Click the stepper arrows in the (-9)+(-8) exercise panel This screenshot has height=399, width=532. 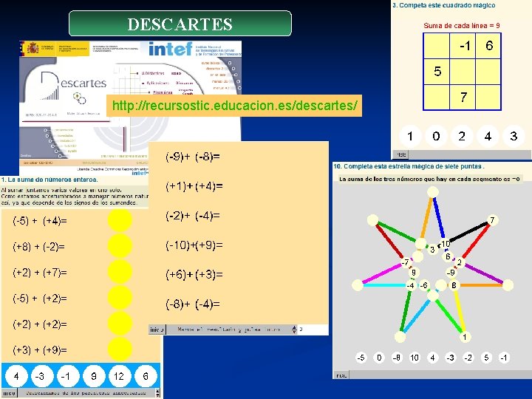(x=294, y=329)
